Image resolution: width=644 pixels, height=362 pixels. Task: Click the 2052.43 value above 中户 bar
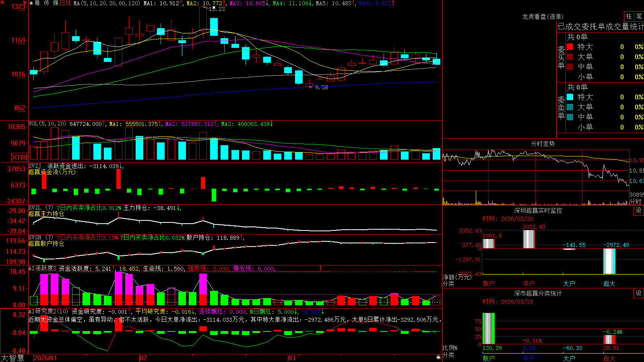click(x=534, y=227)
